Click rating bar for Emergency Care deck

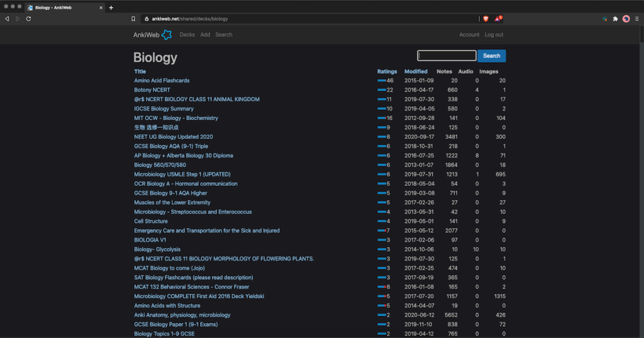point(382,231)
